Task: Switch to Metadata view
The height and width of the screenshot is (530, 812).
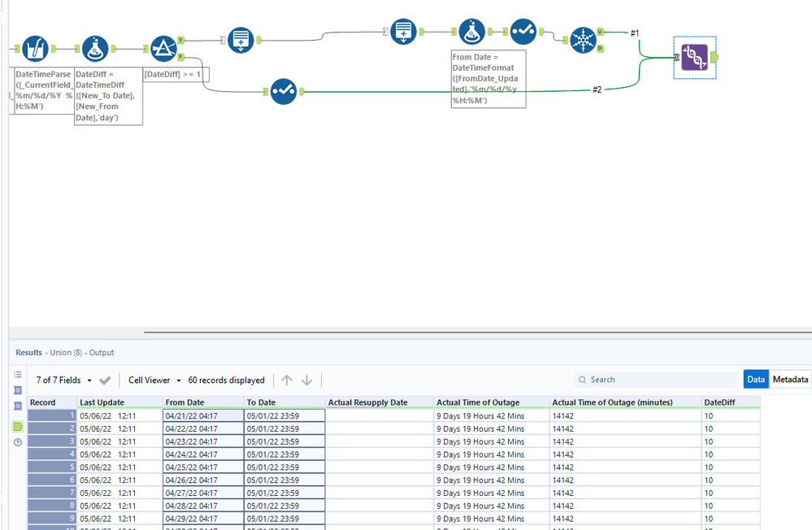Action: point(790,380)
